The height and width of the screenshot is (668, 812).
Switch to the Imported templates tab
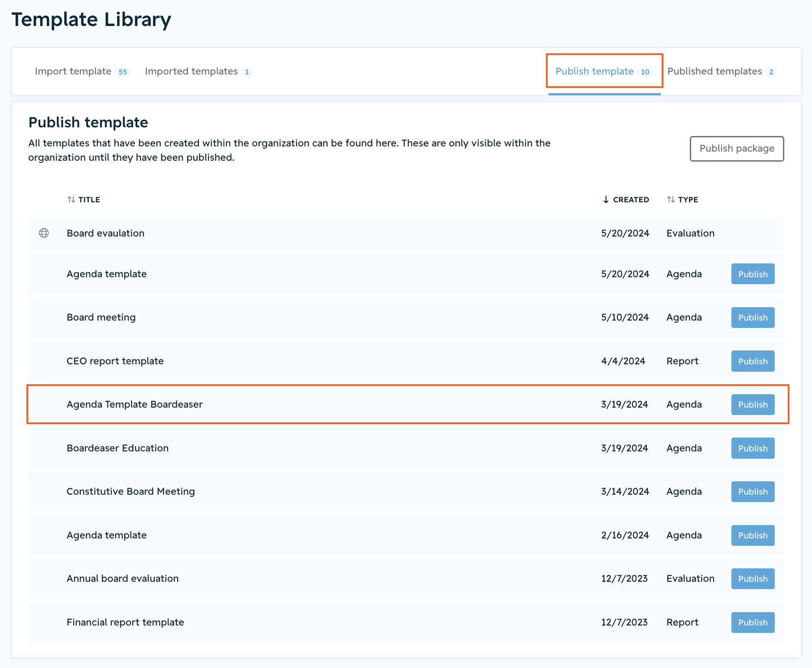pyautogui.click(x=198, y=71)
